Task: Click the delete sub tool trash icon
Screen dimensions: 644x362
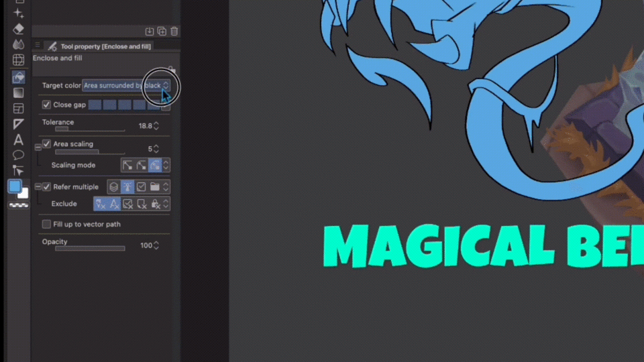Action: pos(174,32)
